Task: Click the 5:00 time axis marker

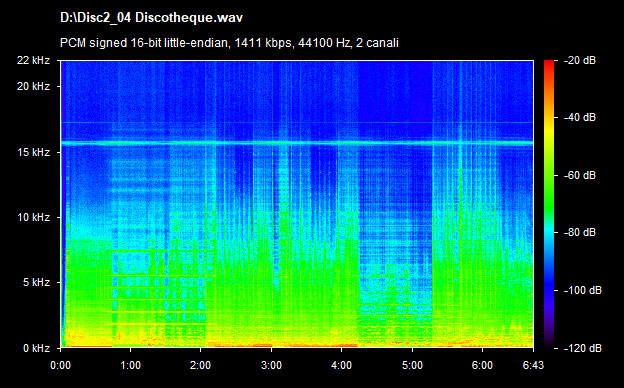Action: click(412, 365)
